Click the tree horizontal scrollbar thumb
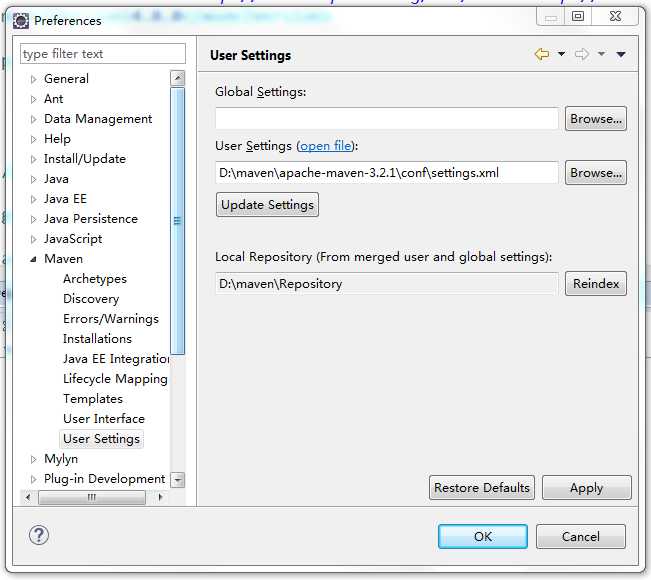 click(92, 497)
